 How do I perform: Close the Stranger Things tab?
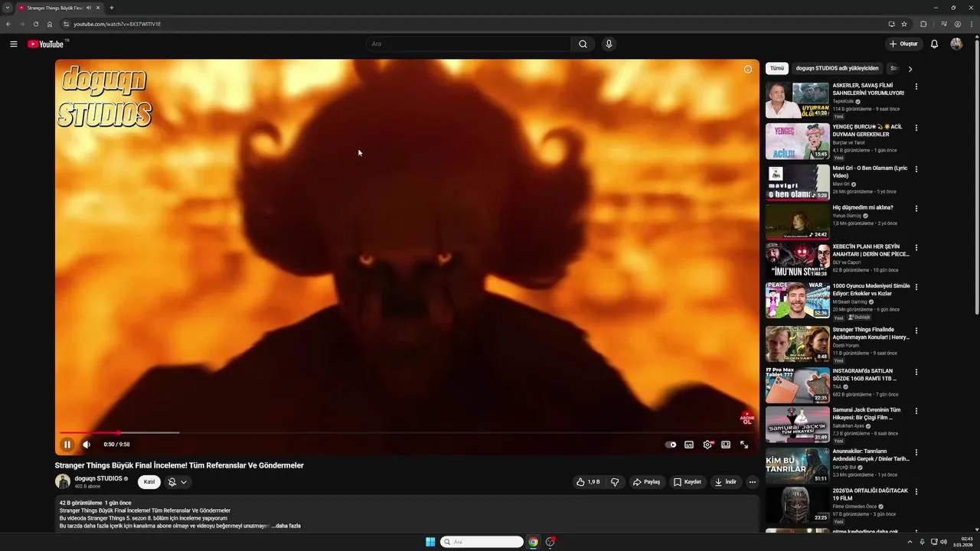click(98, 8)
